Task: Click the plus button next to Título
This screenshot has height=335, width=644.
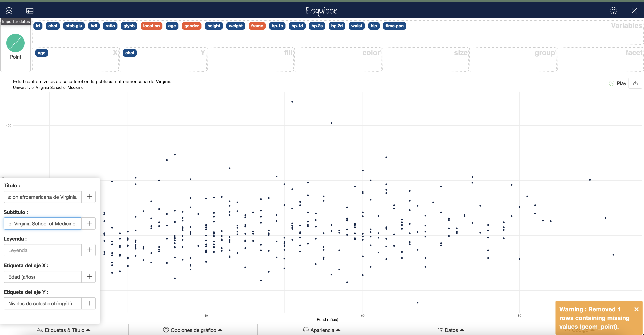Action: [x=89, y=197]
